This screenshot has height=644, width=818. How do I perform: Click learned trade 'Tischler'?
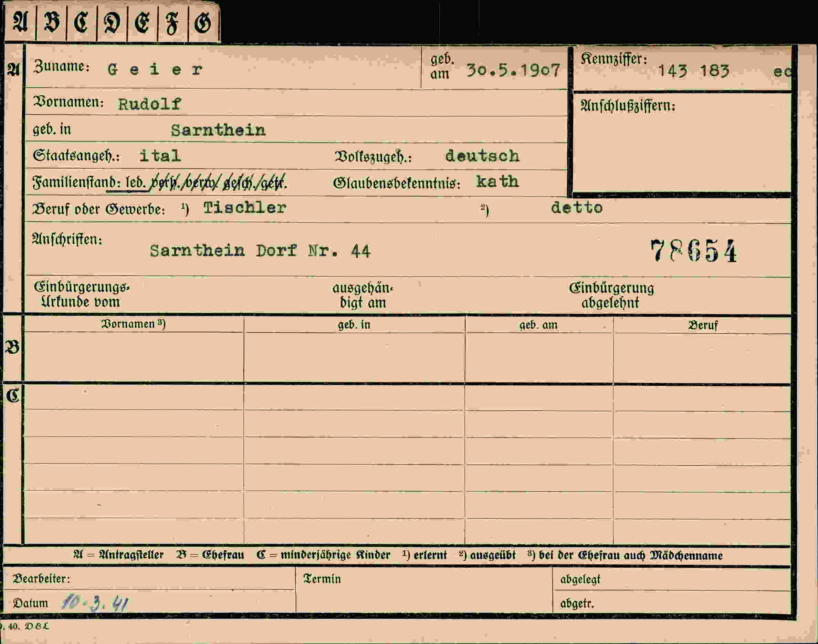245,208
